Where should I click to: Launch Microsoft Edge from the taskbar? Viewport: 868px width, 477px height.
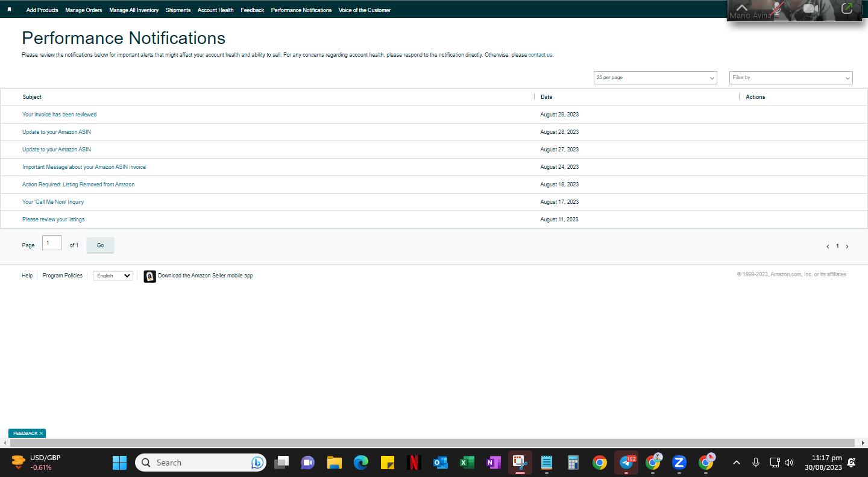(360, 463)
